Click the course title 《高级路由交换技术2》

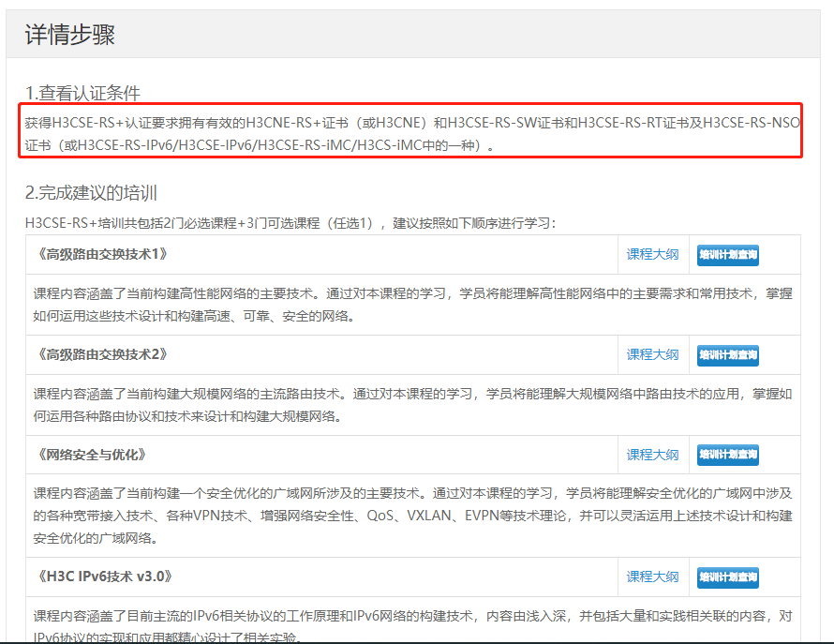coord(101,354)
